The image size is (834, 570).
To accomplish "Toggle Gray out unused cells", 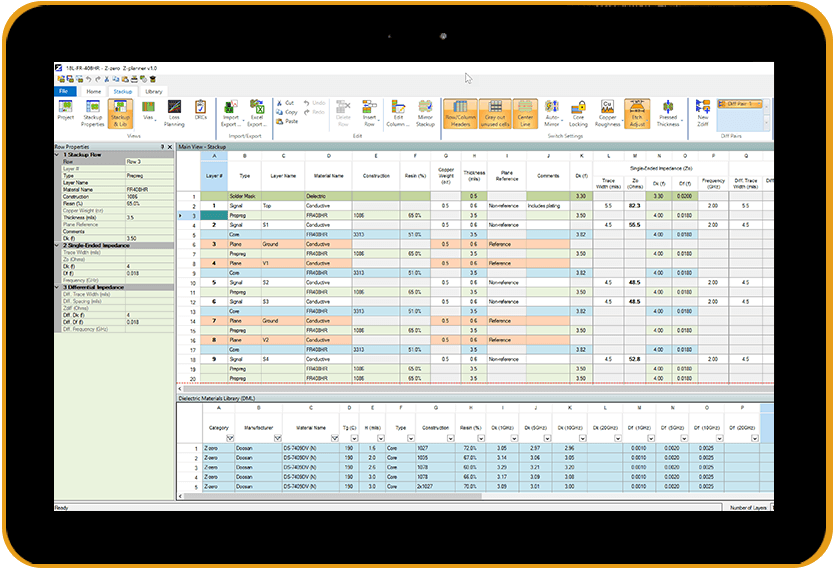I will 495,114.
